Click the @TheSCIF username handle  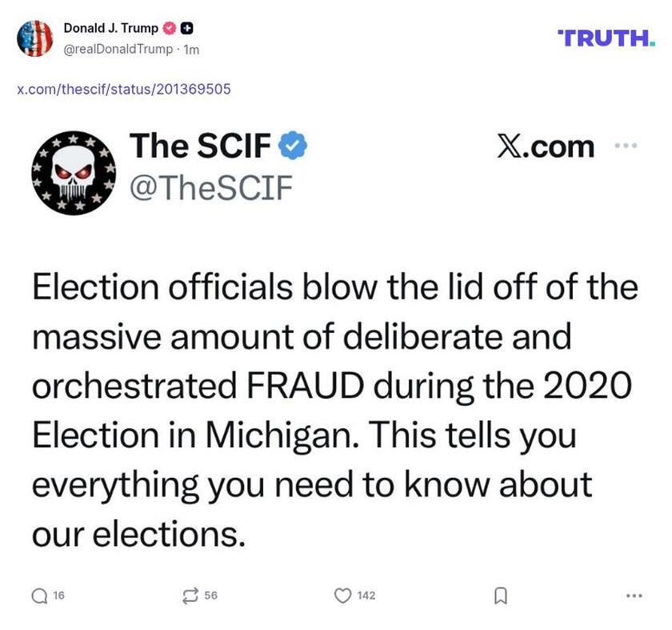click(x=210, y=187)
